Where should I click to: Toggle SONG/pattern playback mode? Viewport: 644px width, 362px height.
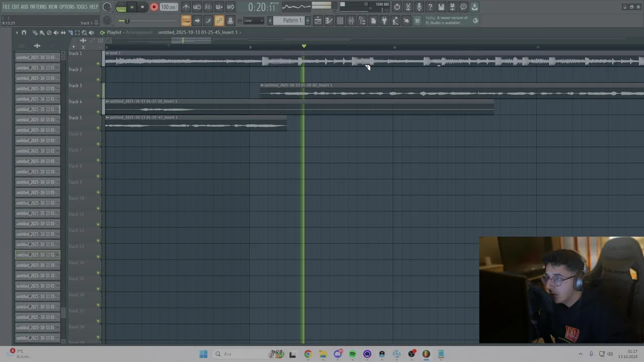(x=121, y=8)
